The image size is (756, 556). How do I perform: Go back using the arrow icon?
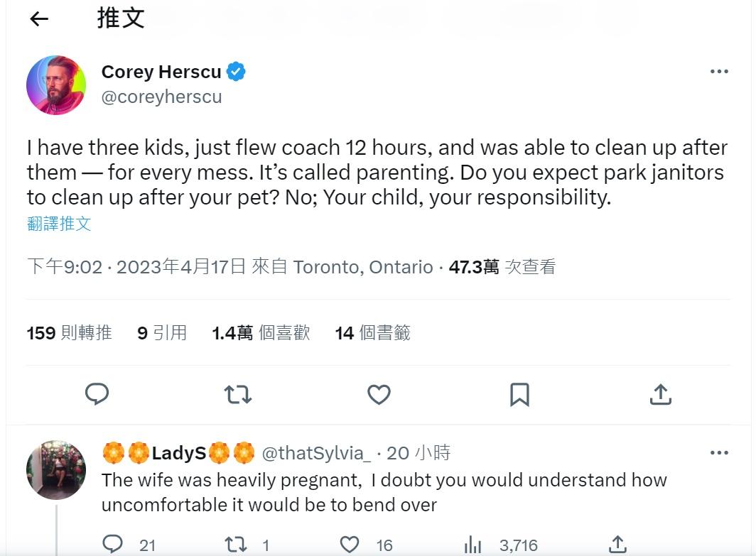(x=39, y=19)
